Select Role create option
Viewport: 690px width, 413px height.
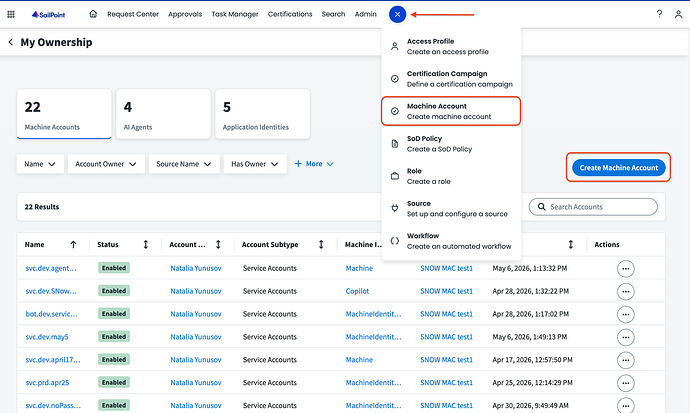tap(451, 176)
